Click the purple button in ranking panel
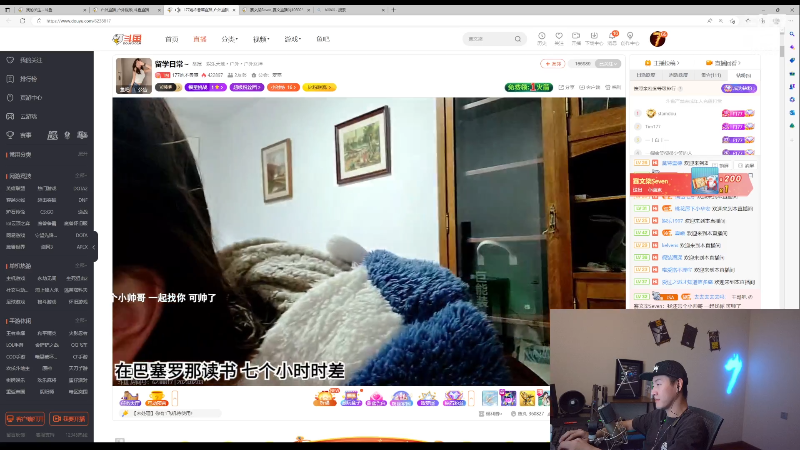 [739, 88]
